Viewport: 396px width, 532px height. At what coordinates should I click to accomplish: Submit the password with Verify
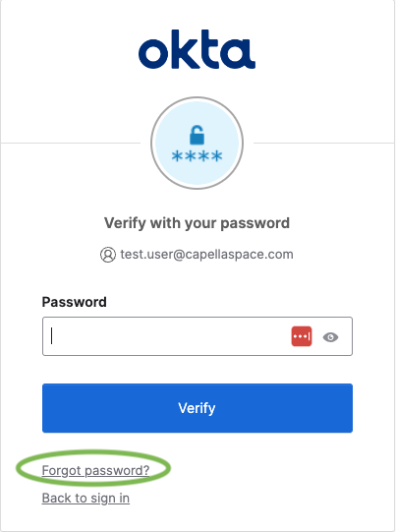pyautogui.click(x=198, y=408)
